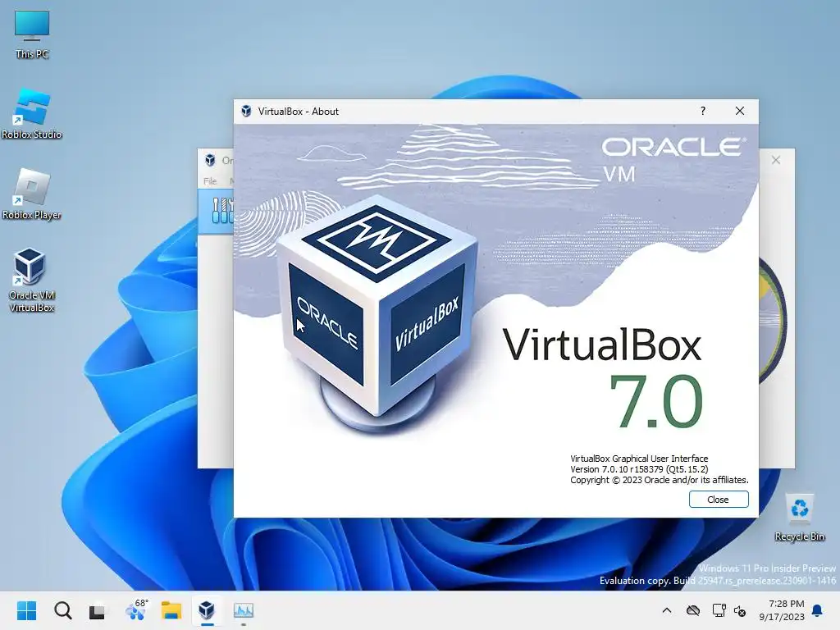Screen dimensions: 840x630
Task: Click Close in the VirtualBox About dialog
Action: click(x=719, y=500)
